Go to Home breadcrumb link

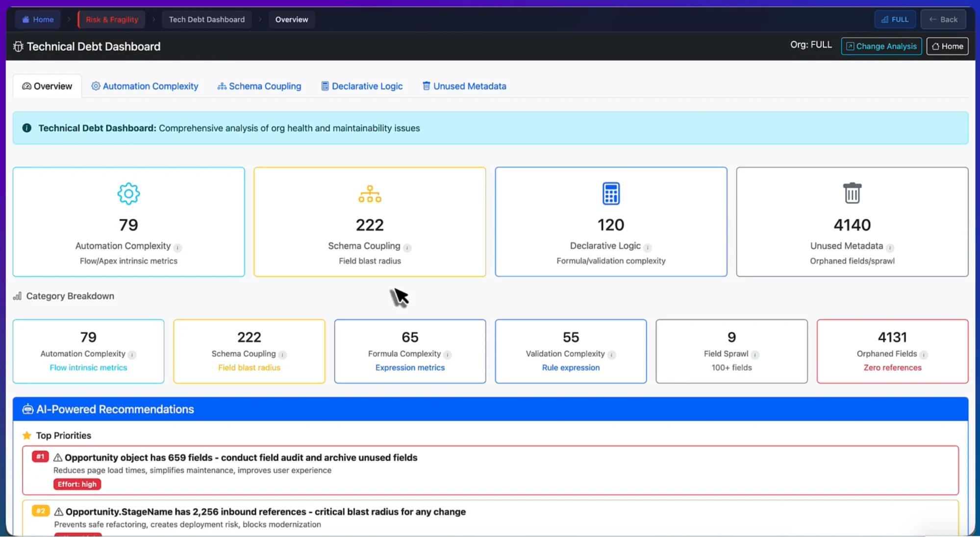(x=38, y=20)
